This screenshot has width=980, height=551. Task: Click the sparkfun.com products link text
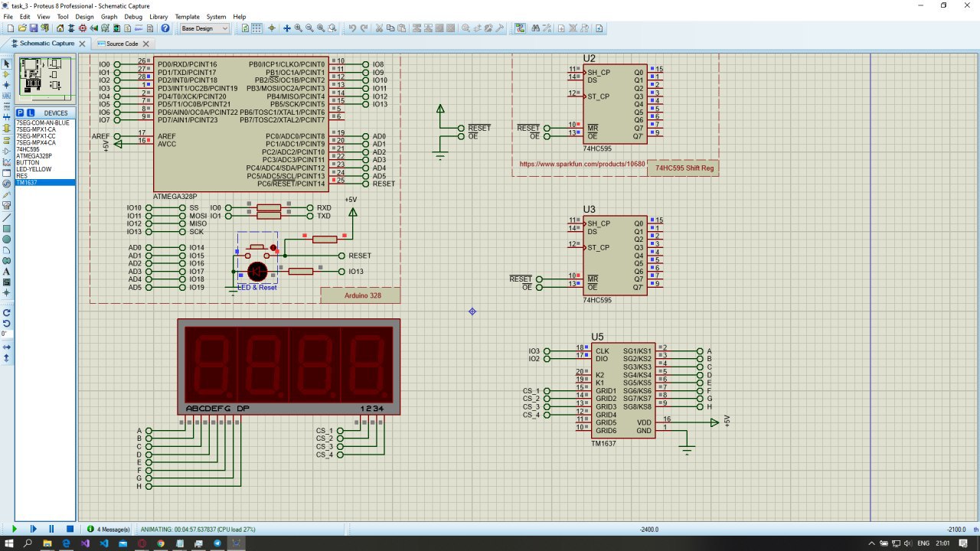pyautogui.click(x=582, y=164)
